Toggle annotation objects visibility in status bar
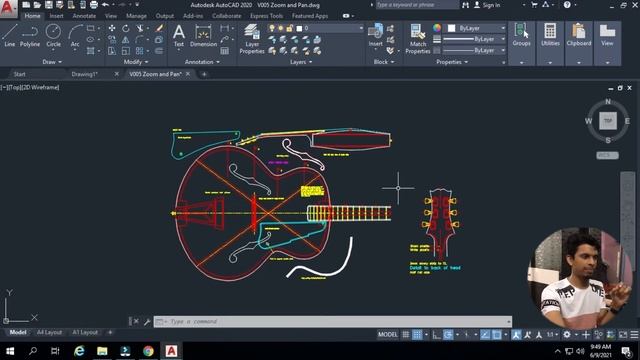Viewport: 640px width, 360px height. (516, 335)
